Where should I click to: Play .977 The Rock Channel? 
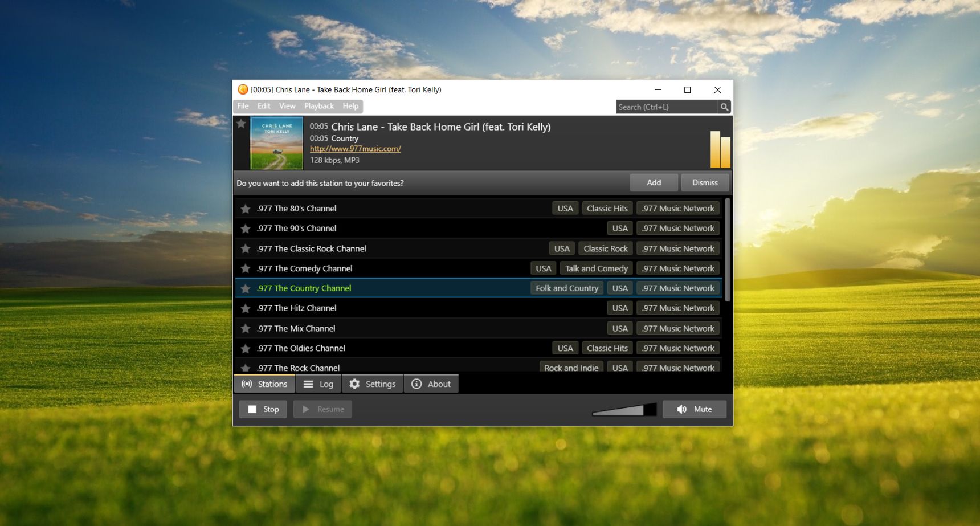tap(478, 366)
